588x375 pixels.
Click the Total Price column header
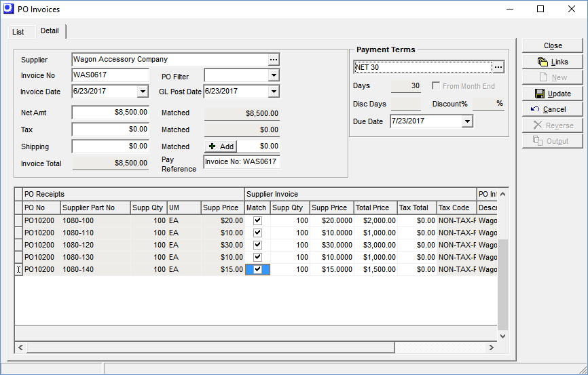[375, 208]
